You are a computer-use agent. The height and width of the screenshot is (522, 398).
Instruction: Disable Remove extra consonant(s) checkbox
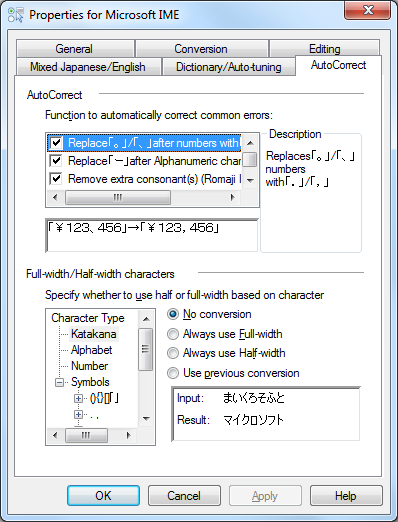pyautogui.click(x=56, y=179)
